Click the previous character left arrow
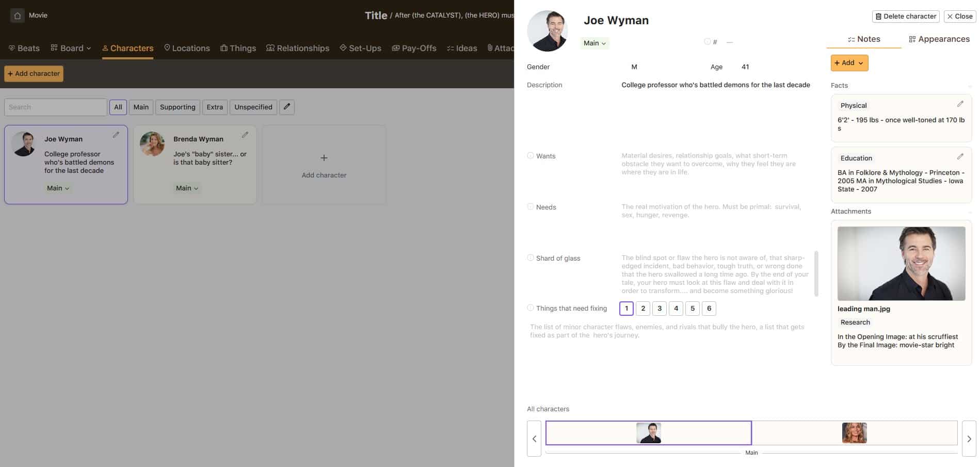The height and width of the screenshot is (467, 980). click(x=534, y=439)
